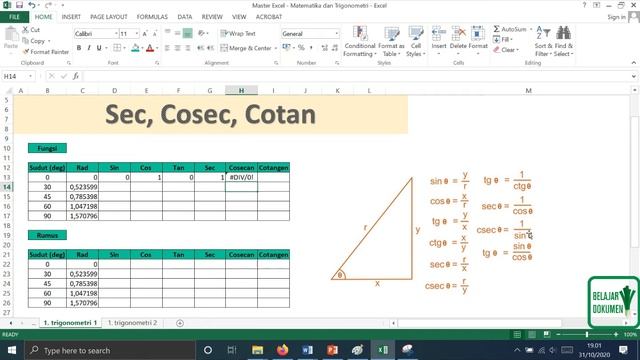Open Firefox from the taskbar
Image resolution: width=640 pixels, height=360 pixels.
(x=282, y=350)
